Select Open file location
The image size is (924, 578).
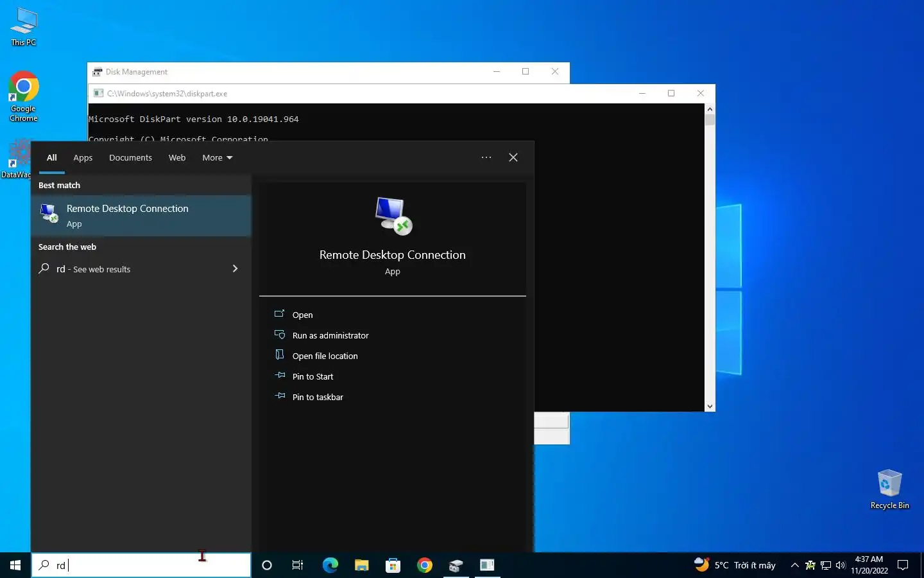point(325,356)
